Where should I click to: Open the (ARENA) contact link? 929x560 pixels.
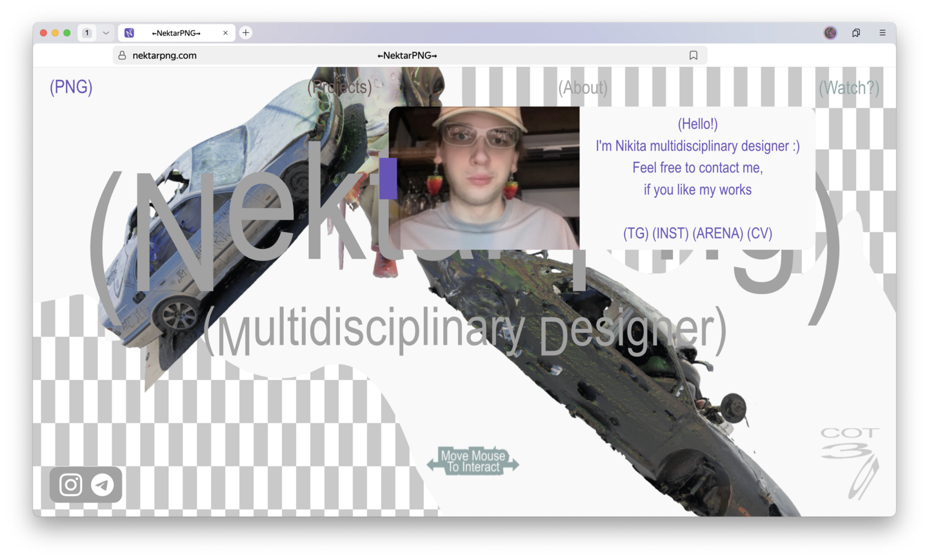point(717,234)
